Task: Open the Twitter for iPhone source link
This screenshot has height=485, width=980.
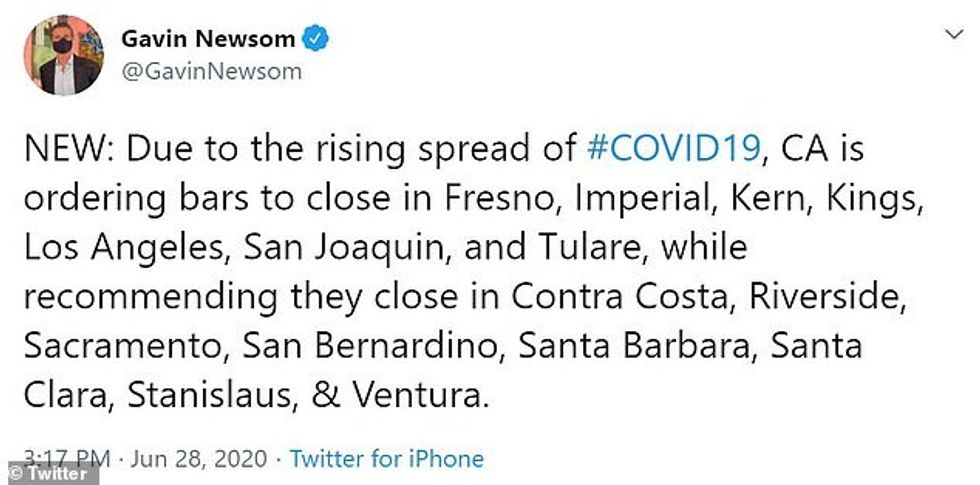Action: point(386,459)
